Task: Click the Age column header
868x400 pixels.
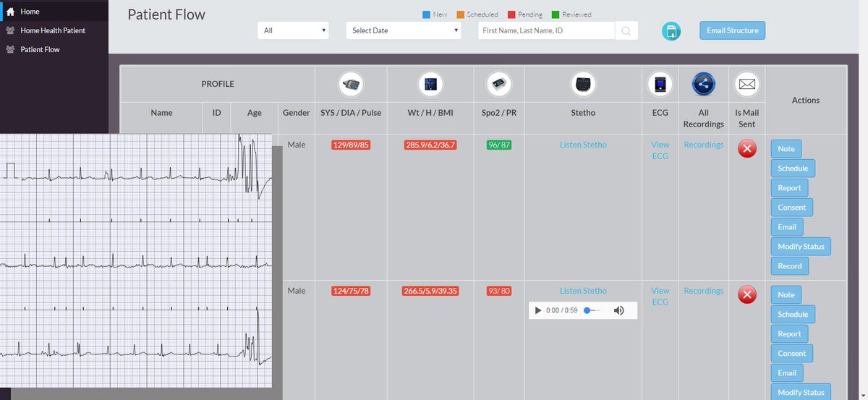Action: pyautogui.click(x=255, y=113)
